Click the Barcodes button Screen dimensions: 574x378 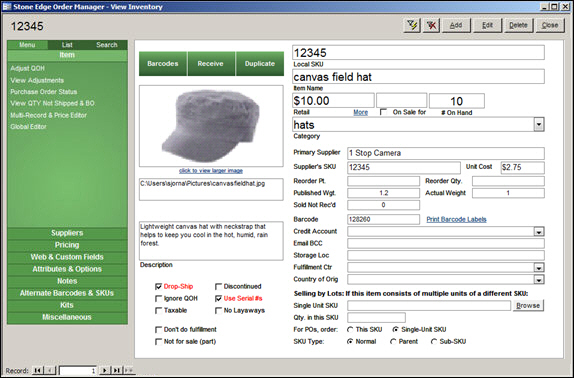[x=163, y=64]
